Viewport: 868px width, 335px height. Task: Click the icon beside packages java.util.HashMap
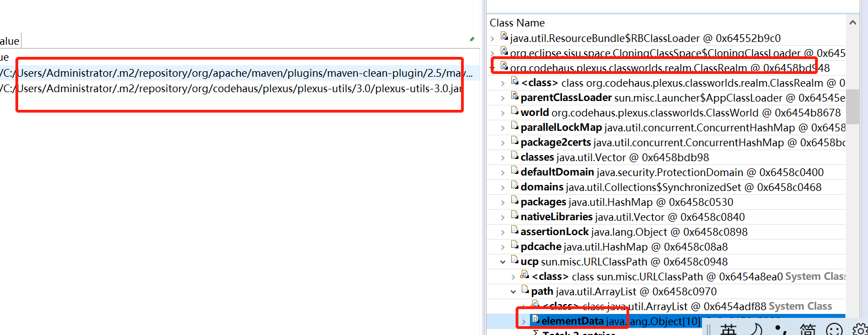pyautogui.click(x=515, y=200)
